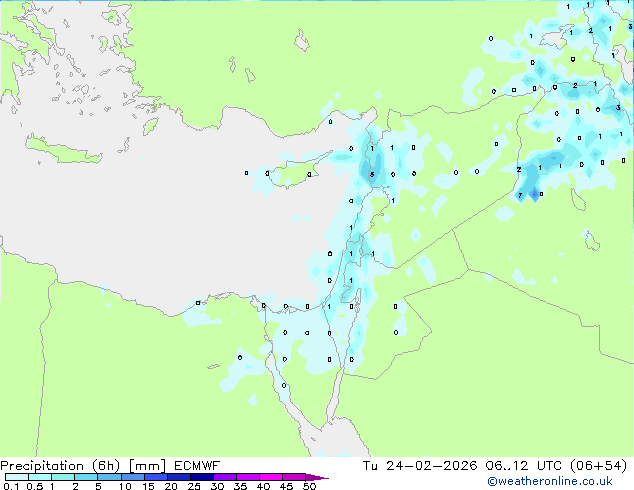This screenshot has height=490, width=634.
Task: Select the 45–50 mm legend color swatch
Action: [x=294, y=477]
